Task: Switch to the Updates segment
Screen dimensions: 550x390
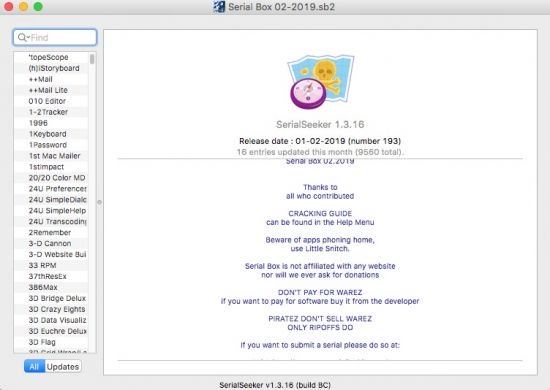Action: [x=63, y=367]
